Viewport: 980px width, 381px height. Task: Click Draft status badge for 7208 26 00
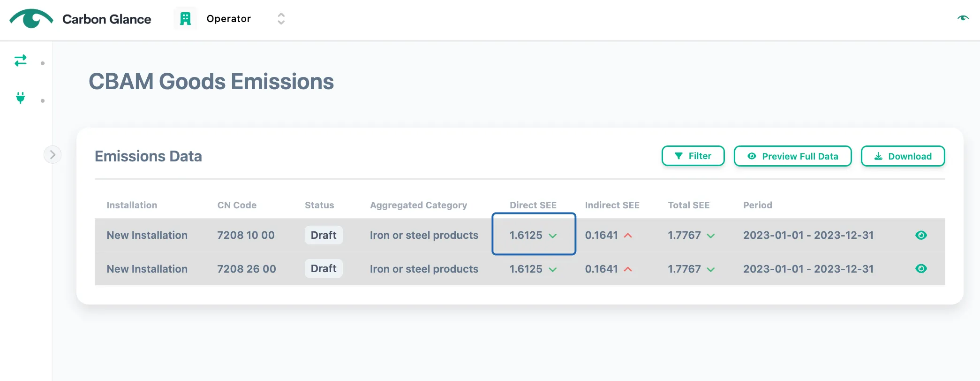click(324, 268)
